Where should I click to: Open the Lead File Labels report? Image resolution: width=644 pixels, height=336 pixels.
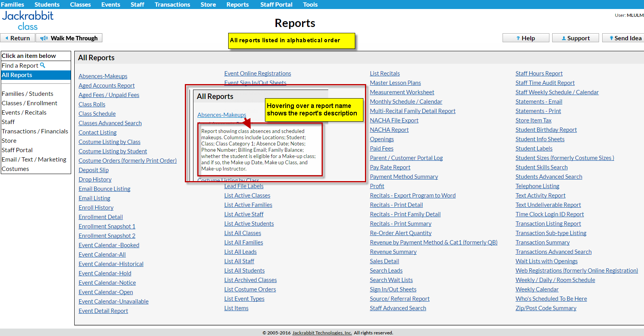(244, 186)
